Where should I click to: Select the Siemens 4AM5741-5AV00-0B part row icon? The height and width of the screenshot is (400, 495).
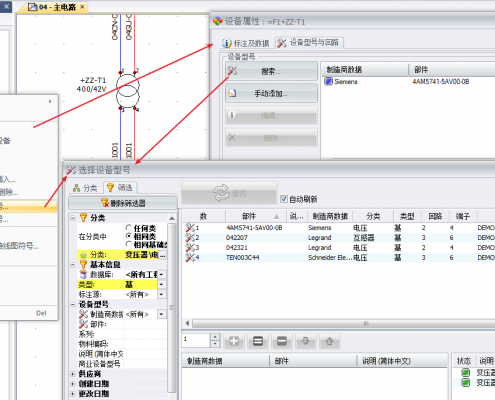coord(190,228)
